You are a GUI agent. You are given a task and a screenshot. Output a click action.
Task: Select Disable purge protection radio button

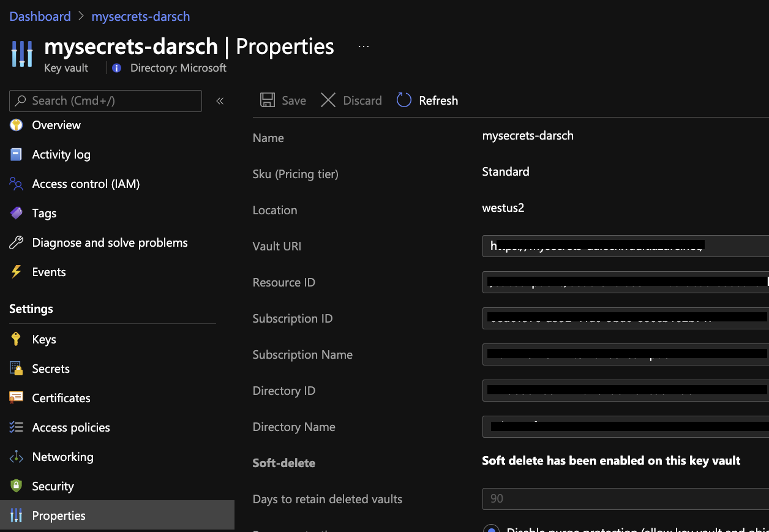pos(491,528)
